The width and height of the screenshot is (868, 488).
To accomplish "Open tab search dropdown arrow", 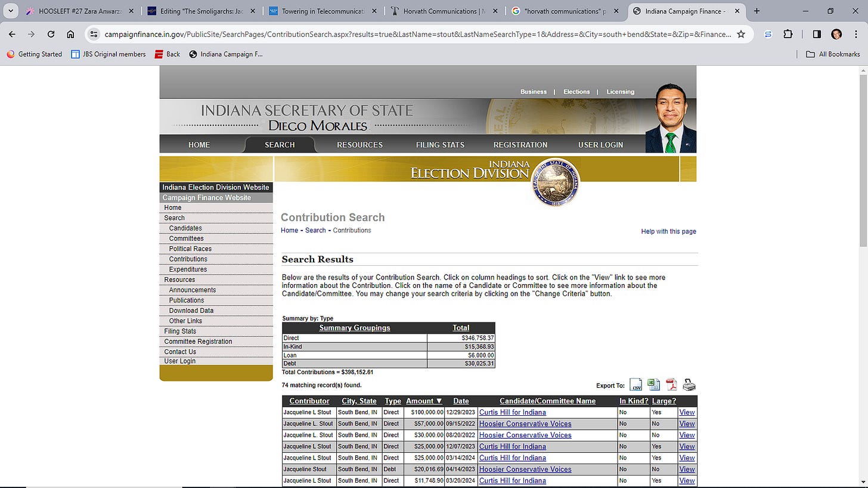I will coord(11,11).
